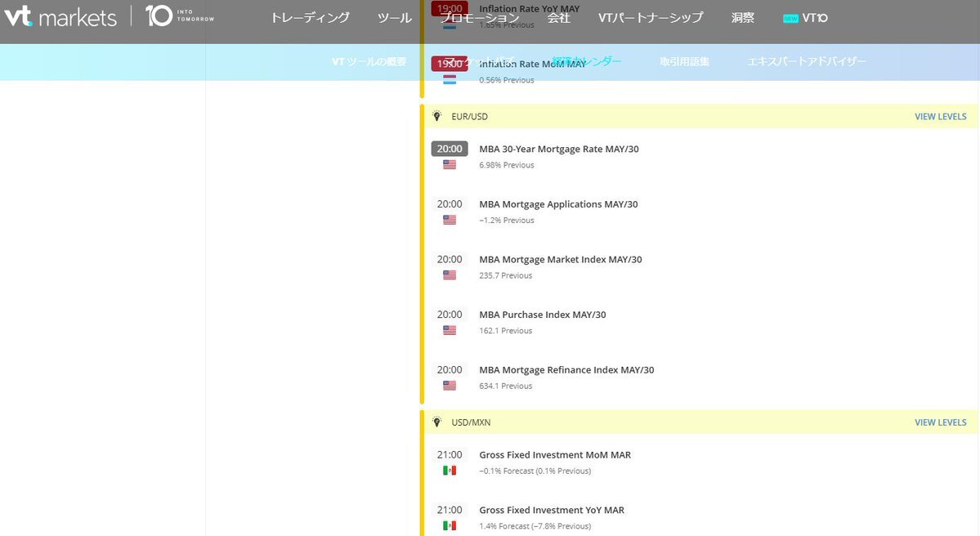The image size is (980, 536).
Task: Click −0.1% Forecast (0.1% Previous) text
Action: tap(535, 471)
